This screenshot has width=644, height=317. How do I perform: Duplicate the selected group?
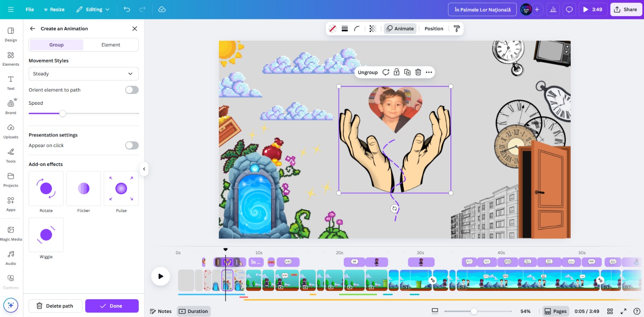(x=407, y=72)
